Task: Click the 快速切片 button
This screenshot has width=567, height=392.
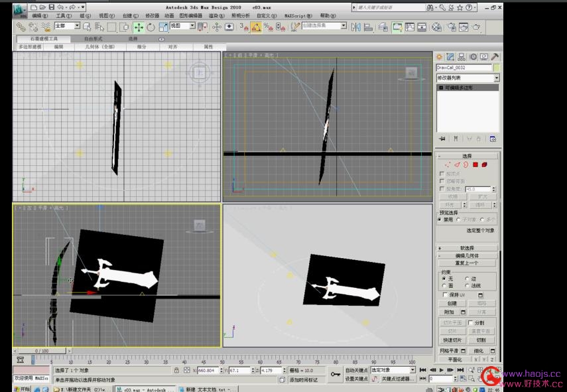Action: (x=452, y=340)
